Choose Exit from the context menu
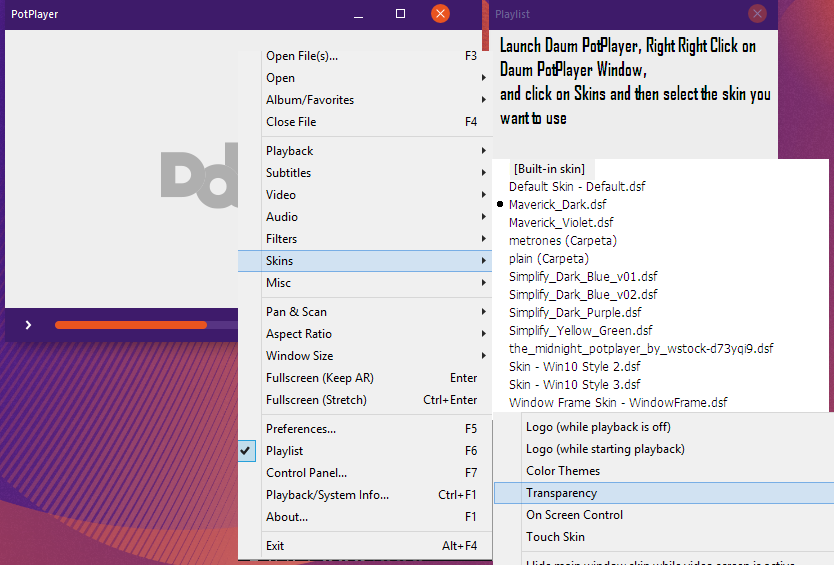 [x=275, y=546]
